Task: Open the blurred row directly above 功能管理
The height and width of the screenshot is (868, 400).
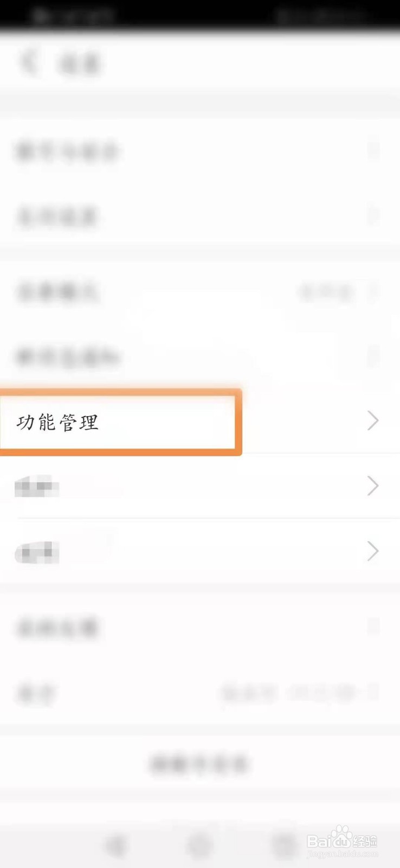Action: coord(200,357)
